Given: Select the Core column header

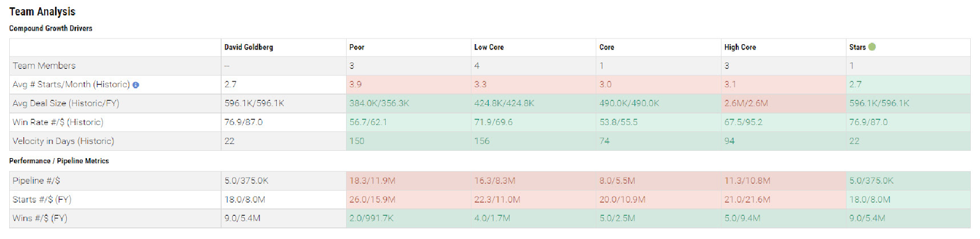Looking at the screenshot, I should [606, 47].
